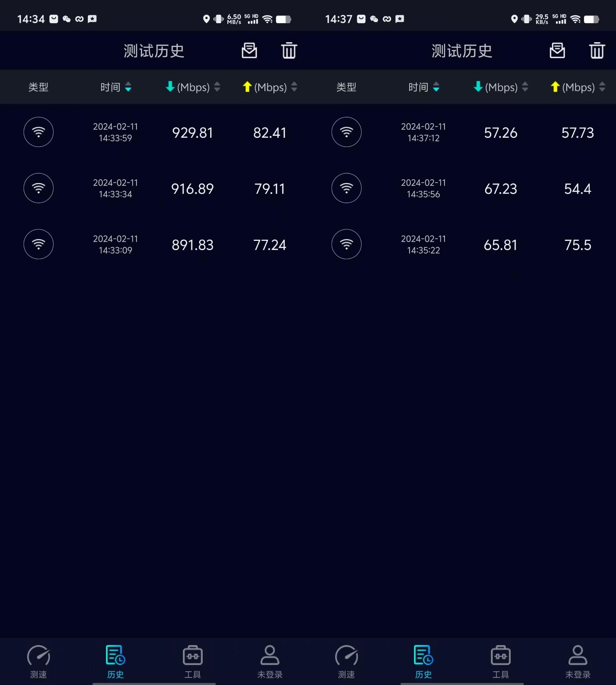Tap WiFi icon of the 916.89 result
This screenshot has width=616, height=685.
point(38,188)
